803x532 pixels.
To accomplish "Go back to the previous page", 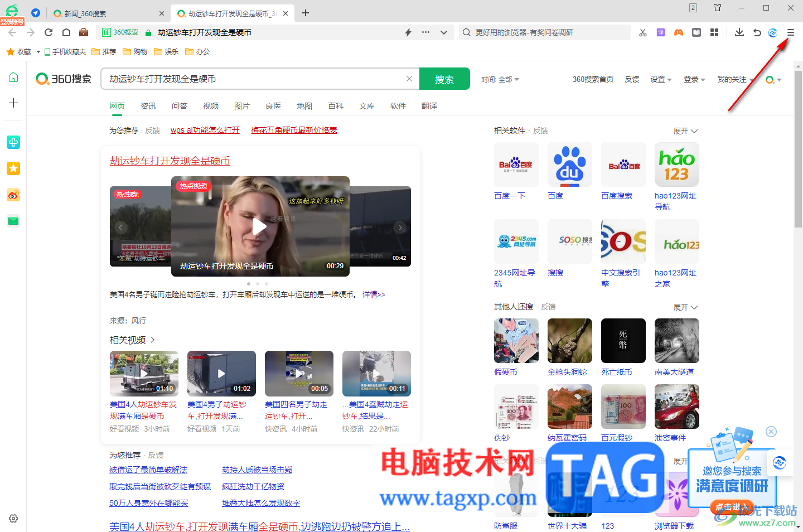I will 12,32.
